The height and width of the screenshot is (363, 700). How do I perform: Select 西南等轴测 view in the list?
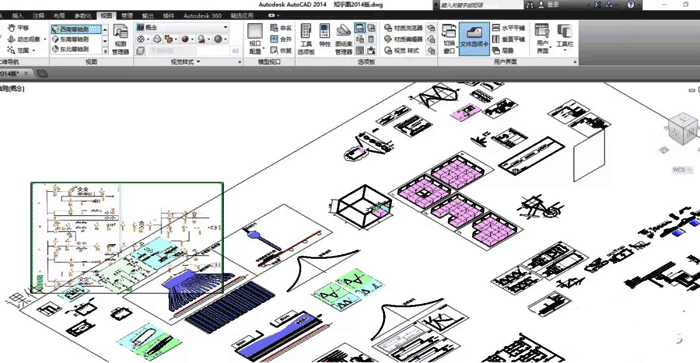[x=76, y=29]
